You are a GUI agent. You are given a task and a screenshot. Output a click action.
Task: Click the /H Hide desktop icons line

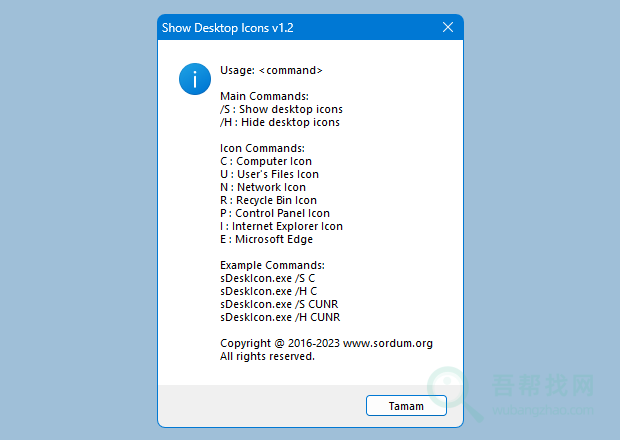(279, 122)
